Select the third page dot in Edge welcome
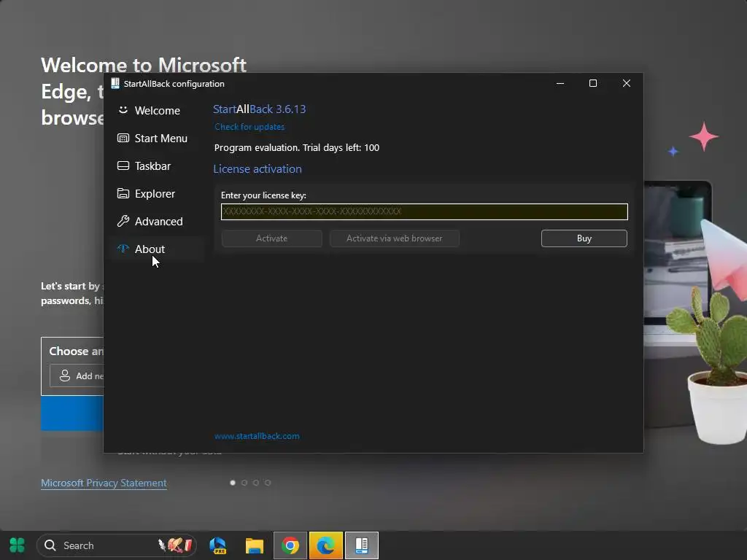747x560 pixels. coord(256,483)
